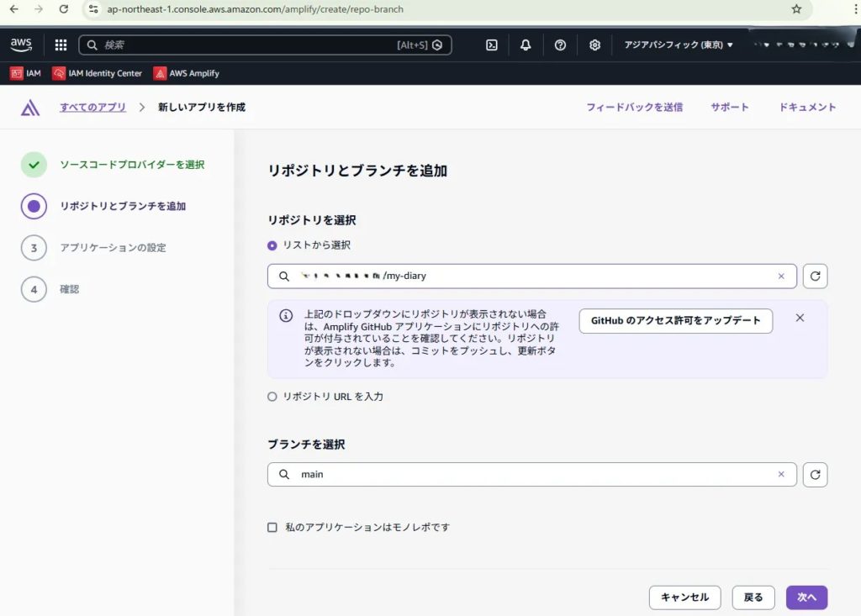The image size is (861, 616).
Task: Click the 次へ button
Action: click(x=806, y=598)
